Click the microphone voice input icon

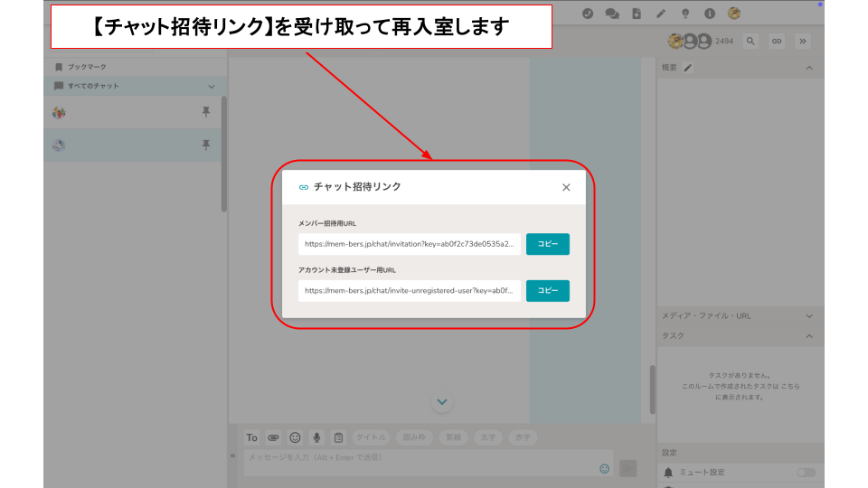[316, 437]
